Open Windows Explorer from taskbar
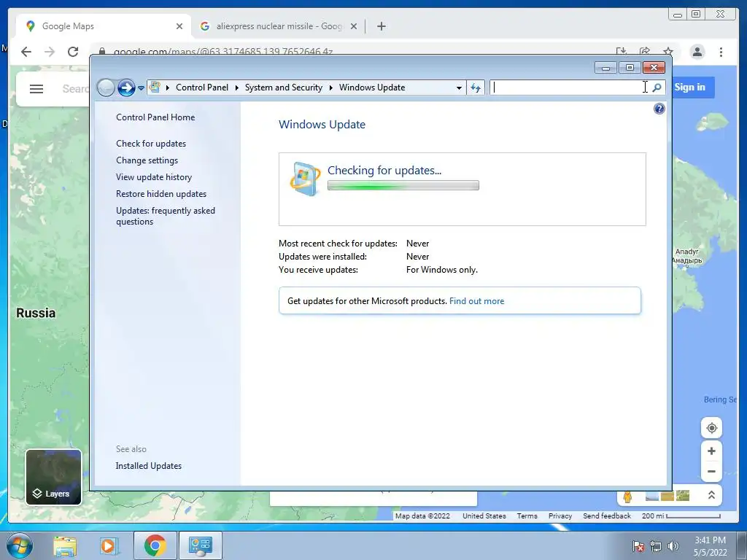The height and width of the screenshot is (560, 747). click(65, 545)
